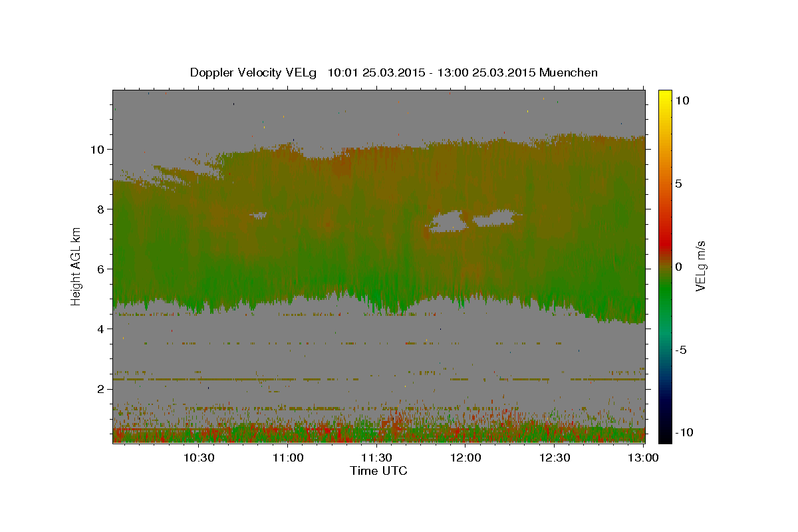
Task: Click the colorbar value label 0
Action: pyautogui.click(x=679, y=267)
